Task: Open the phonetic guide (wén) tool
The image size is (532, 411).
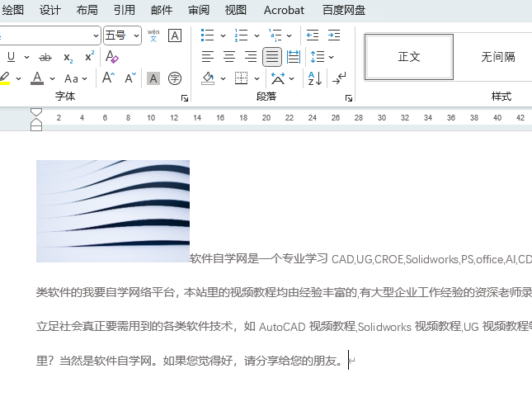Action: pos(153,35)
